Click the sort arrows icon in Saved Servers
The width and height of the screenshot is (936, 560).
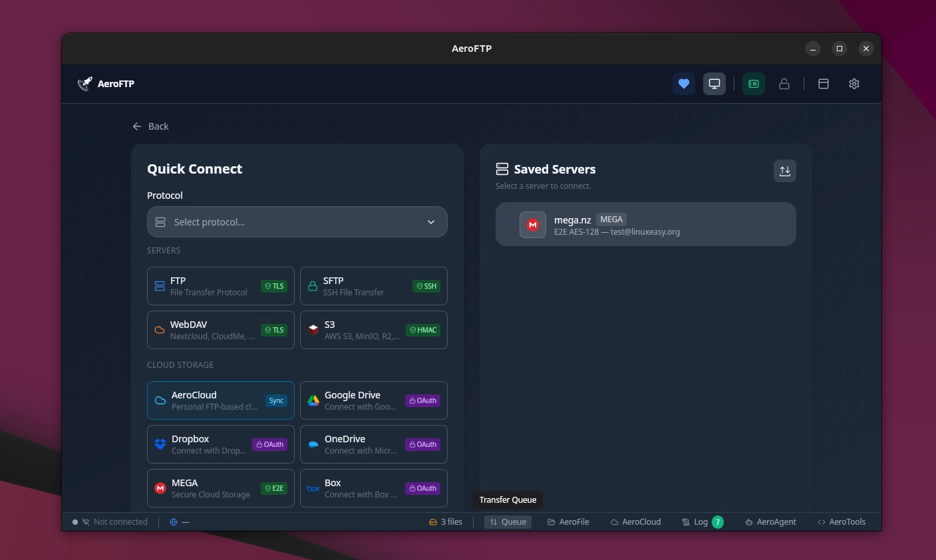[784, 171]
